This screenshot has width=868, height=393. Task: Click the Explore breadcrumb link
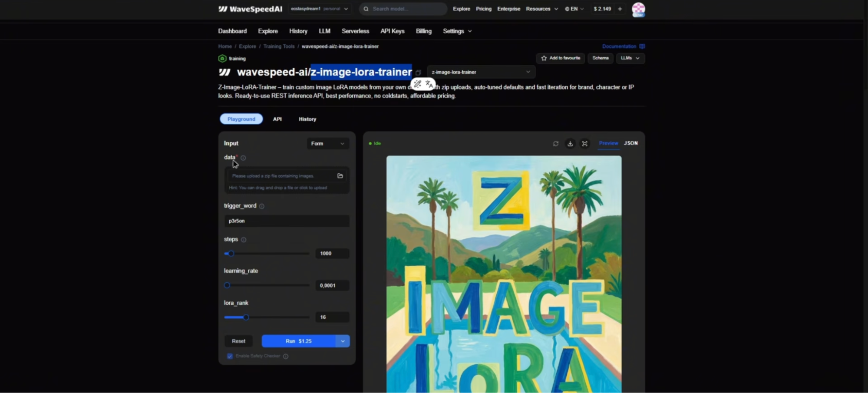248,46
